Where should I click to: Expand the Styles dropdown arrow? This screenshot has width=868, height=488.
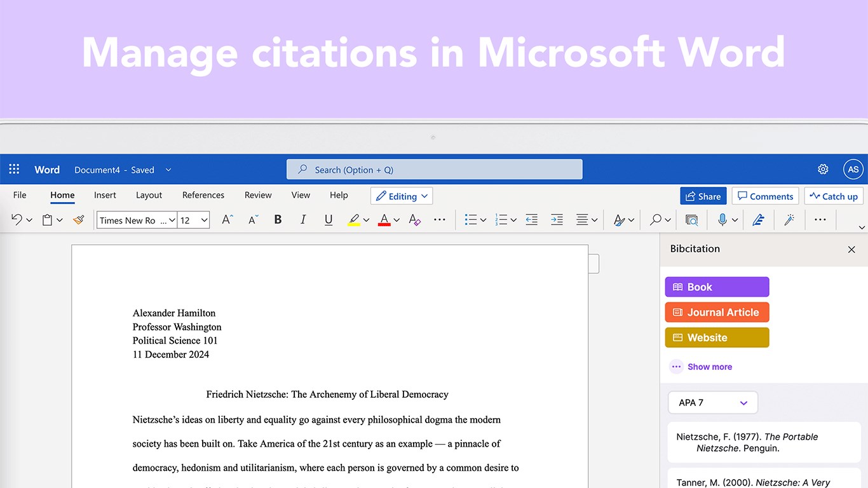[x=631, y=220]
